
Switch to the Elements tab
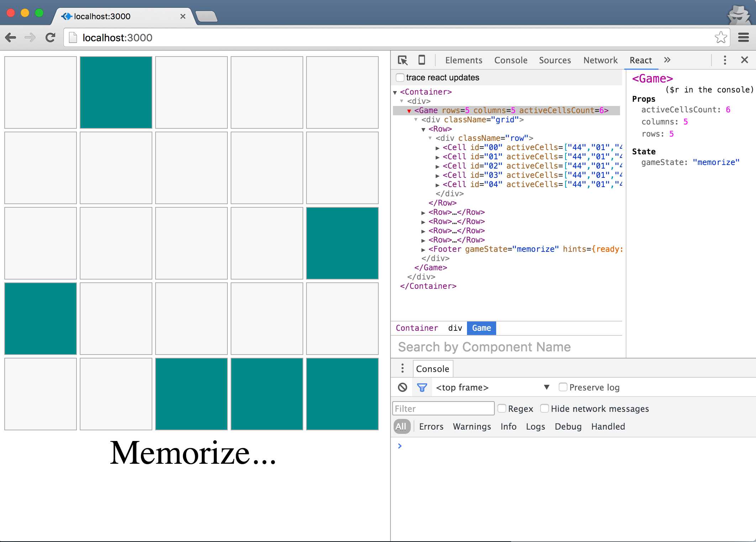[463, 60]
